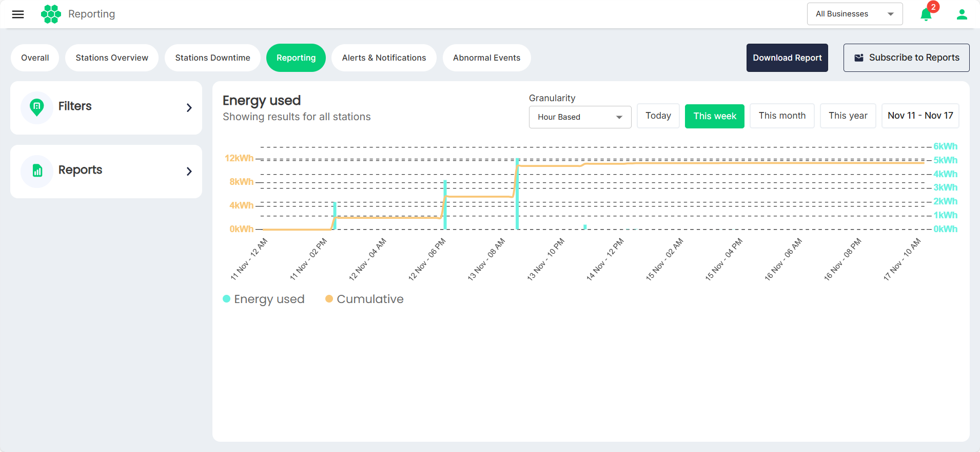This screenshot has width=980, height=452.
Task: Click the Granularity label
Action: 552,98
